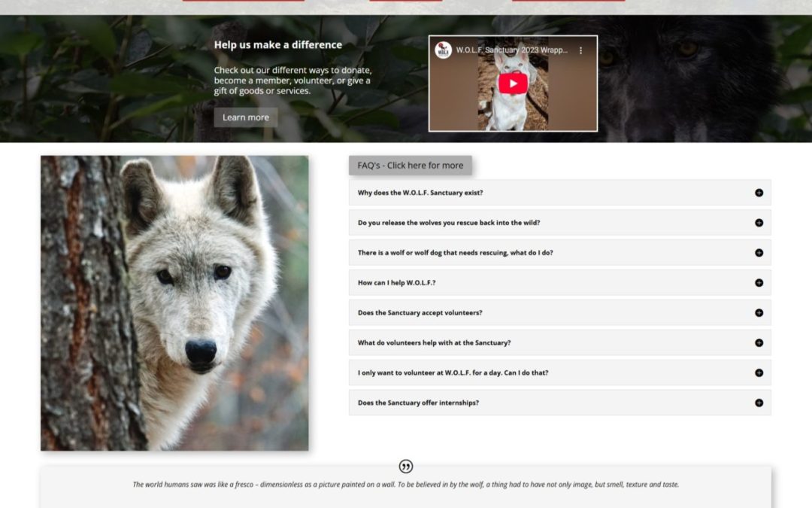The image size is (812, 508).
Task: Click plus icon for Sanctuary internships question
Action: pyautogui.click(x=759, y=403)
